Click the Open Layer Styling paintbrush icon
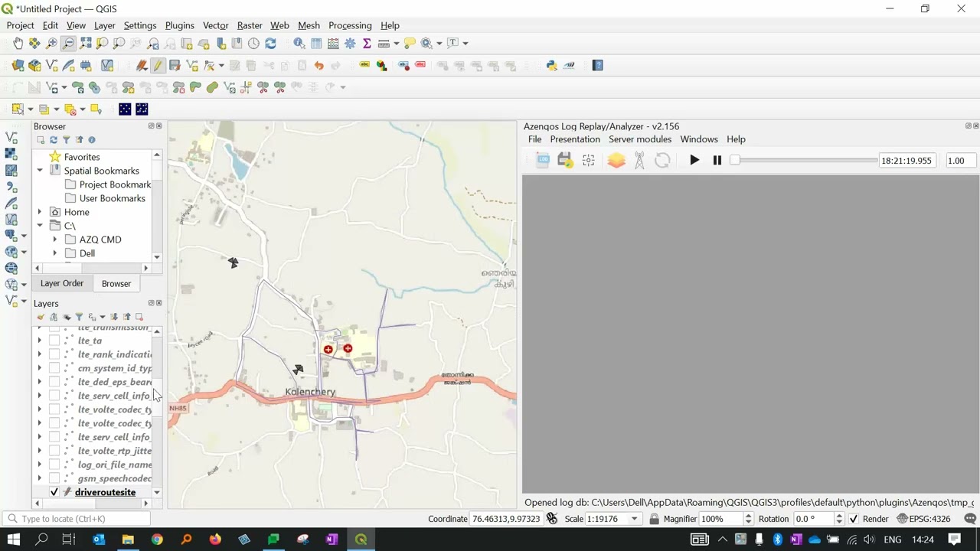 pos(41,317)
